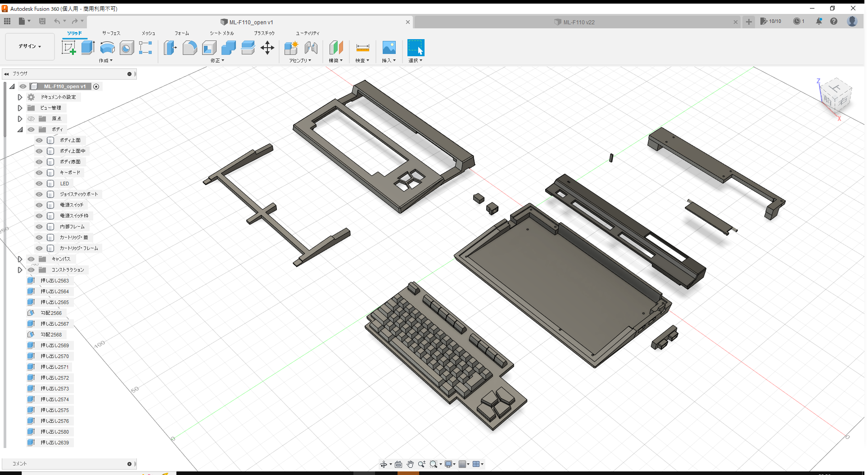Open the Measure tool in 検査
868x475 pixels.
tap(362, 48)
